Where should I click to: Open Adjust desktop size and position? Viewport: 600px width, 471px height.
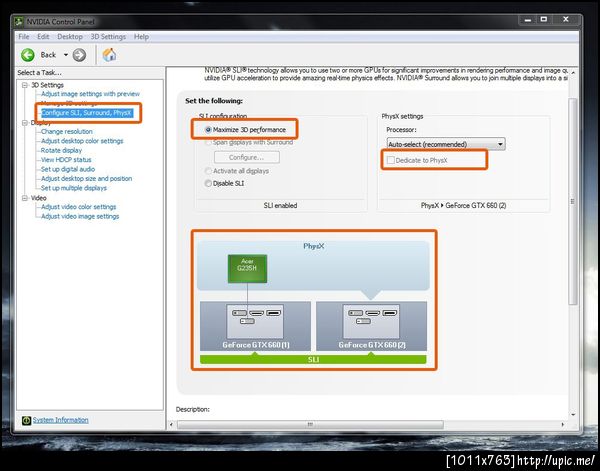pyautogui.click(x=86, y=179)
